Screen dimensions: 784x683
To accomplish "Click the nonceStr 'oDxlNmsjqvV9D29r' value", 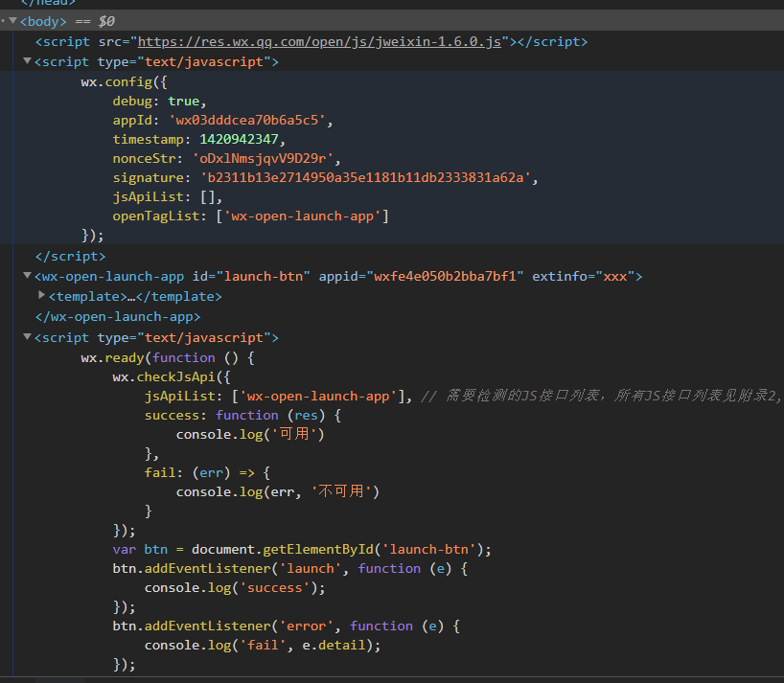I will point(263,158).
